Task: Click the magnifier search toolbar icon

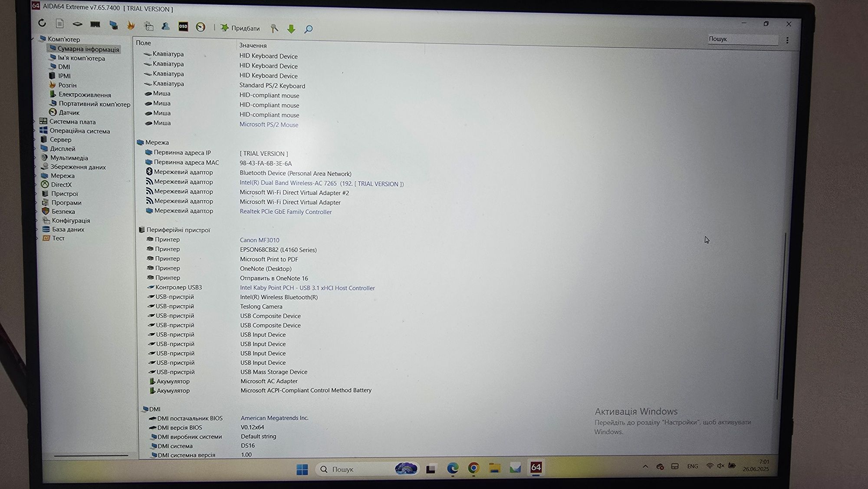Action: click(309, 29)
